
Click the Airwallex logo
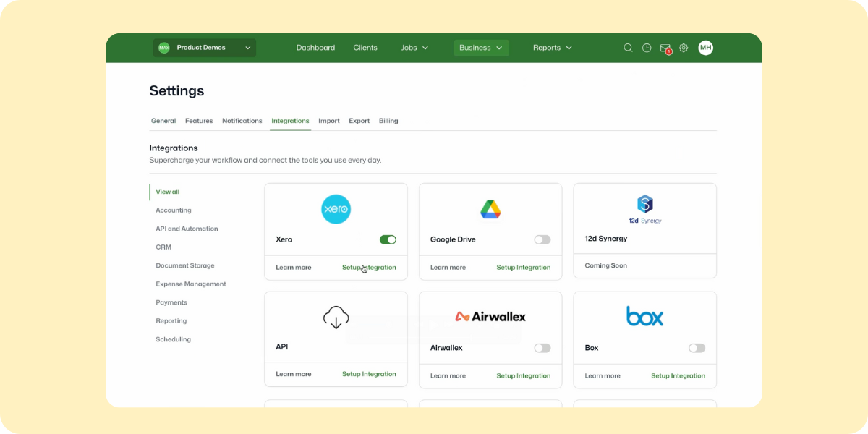click(490, 316)
